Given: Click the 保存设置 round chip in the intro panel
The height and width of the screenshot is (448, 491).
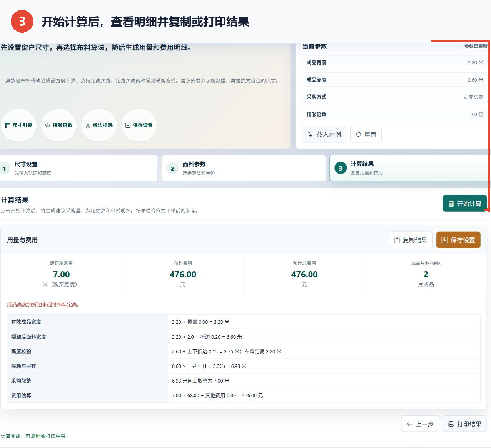Looking at the screenshot, I should (x=139, y=125).
